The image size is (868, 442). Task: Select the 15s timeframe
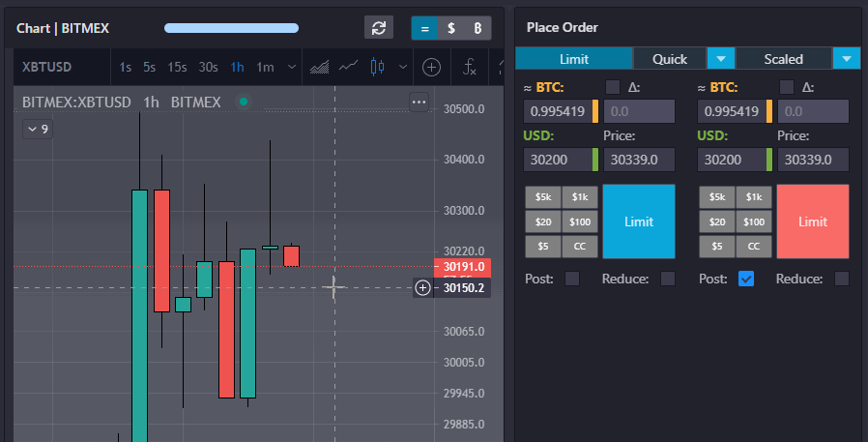pyautogui.click(x=177, y=67)
